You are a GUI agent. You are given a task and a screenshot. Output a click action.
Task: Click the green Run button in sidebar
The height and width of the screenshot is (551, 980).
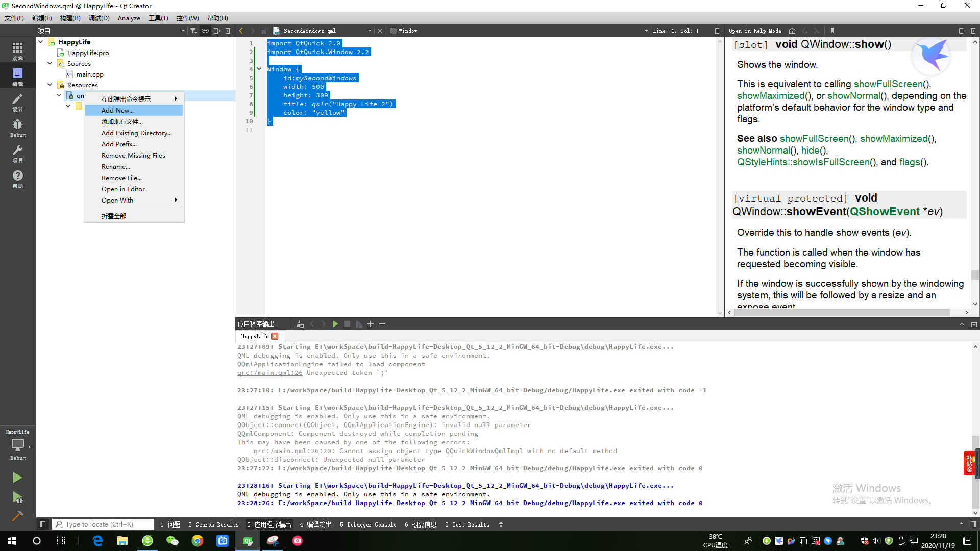point(17,478)
